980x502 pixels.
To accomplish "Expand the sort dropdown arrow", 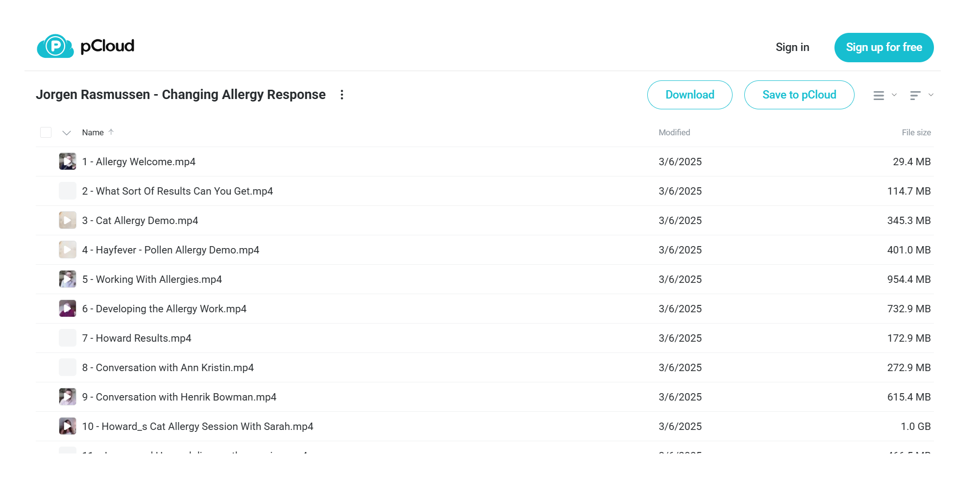I will click(x=931, y=95).
